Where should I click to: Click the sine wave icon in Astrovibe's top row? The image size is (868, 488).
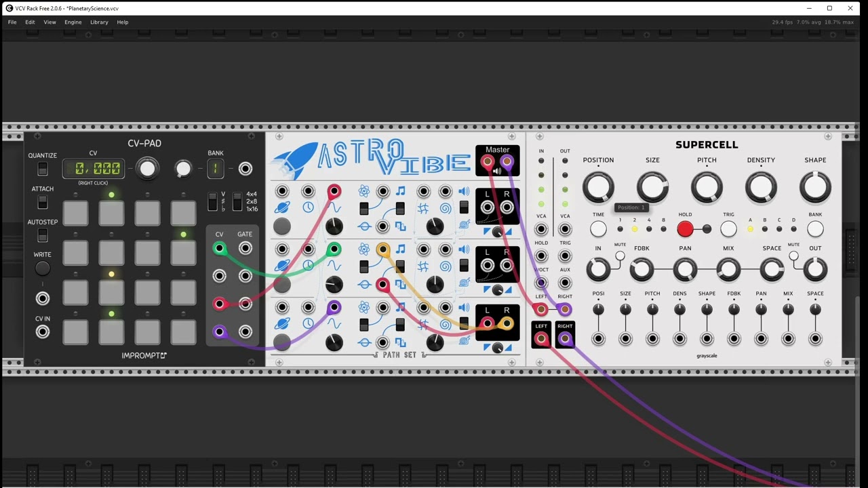click(x=334, y=207)
